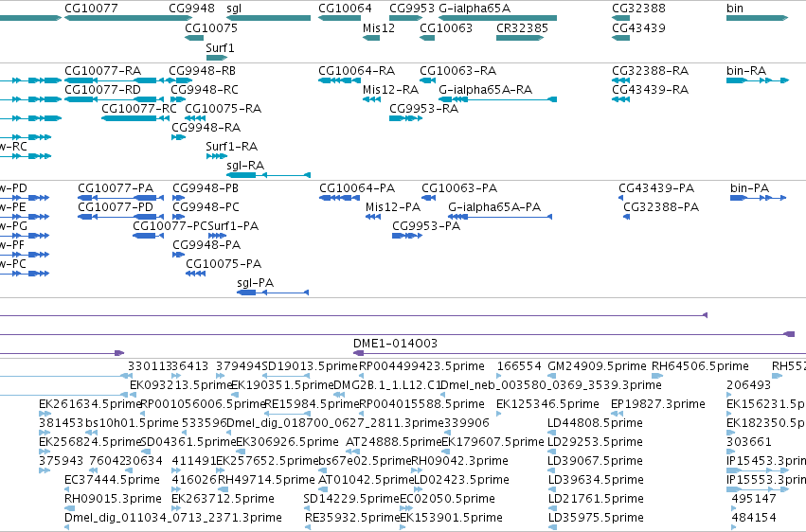The height and width of the screenshot is (532, 806).
Task: Select the CG10075-RA transcript label
Action: coord(224,108)
